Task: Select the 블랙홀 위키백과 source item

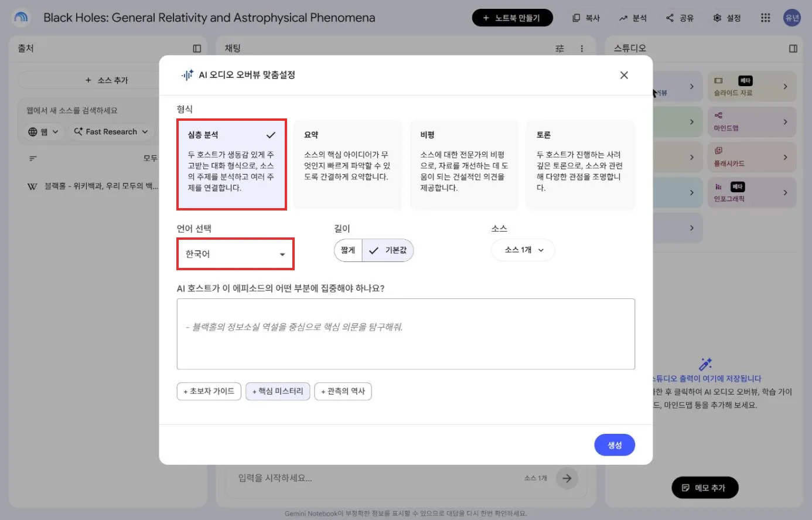Action: [93, 186]
